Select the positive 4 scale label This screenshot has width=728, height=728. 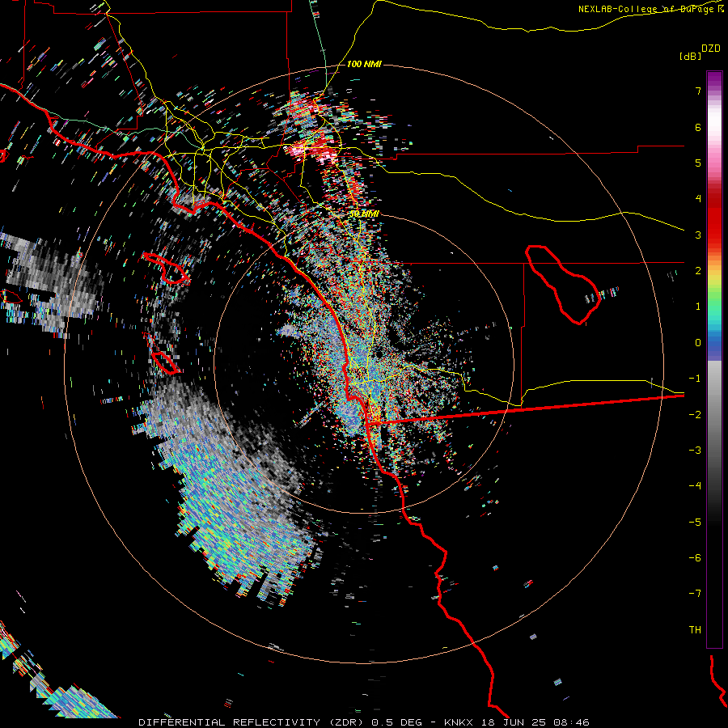(698, 199)
